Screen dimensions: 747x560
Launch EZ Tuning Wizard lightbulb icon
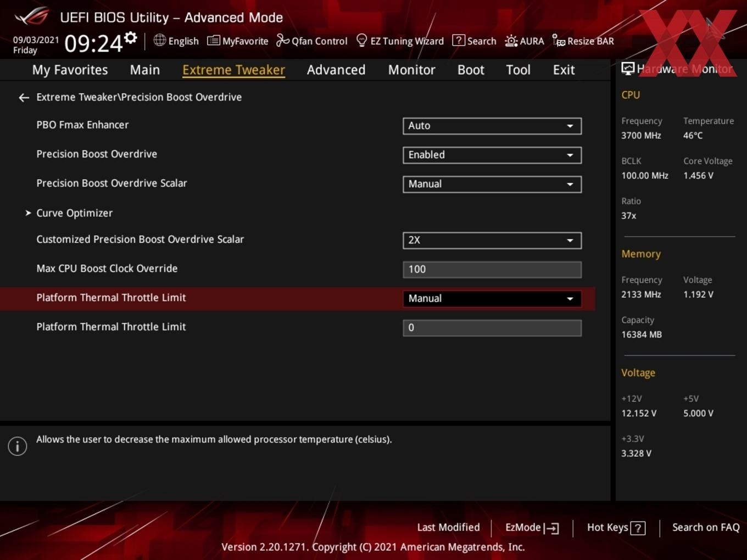pyautogui.click(x=361, y=40)
